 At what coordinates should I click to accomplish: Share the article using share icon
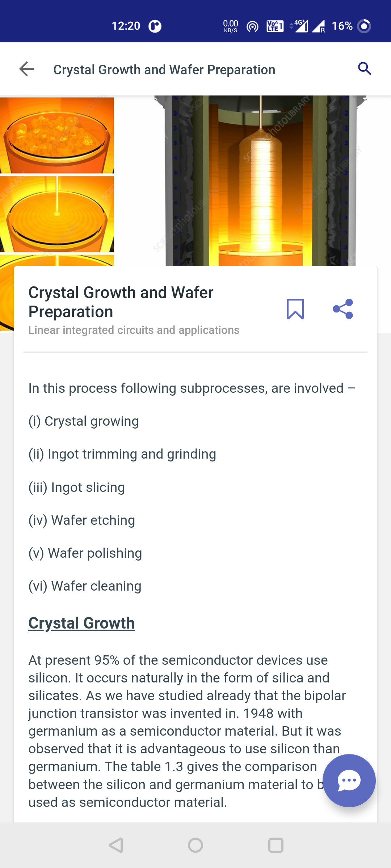pos(343,309)
